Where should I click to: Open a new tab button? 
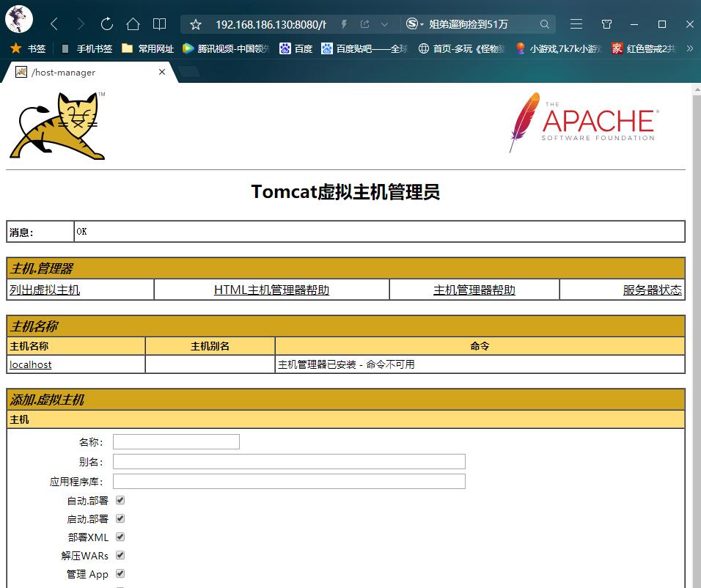click(x=189, y=72)
